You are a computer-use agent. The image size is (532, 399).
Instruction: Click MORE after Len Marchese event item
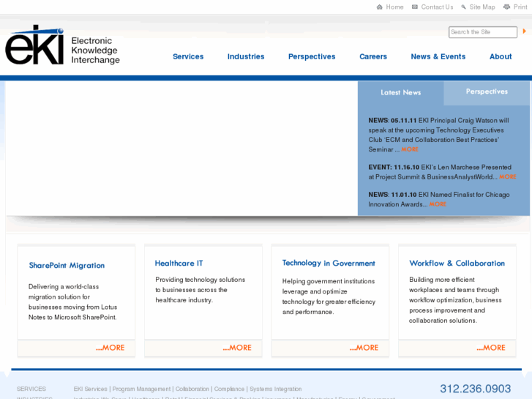tap(508, 177)
